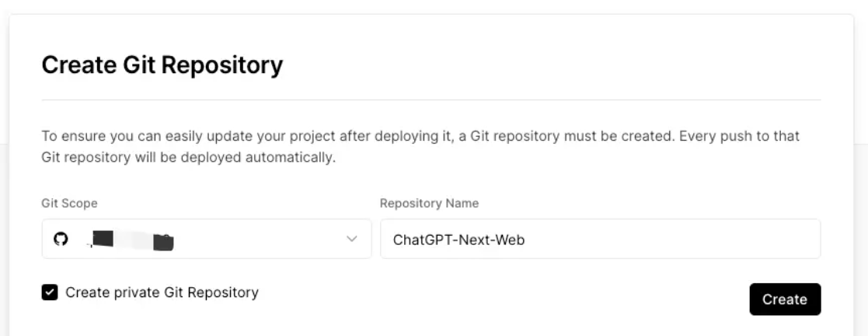Click the phrase "will be deployed automatically"

click(x=235, y=158)
